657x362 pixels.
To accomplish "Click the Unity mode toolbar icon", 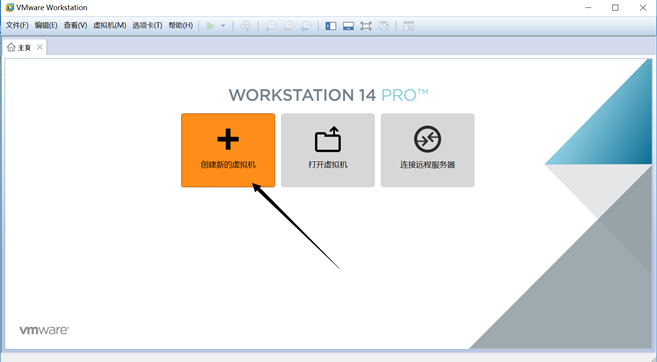I will click(383, 26).
